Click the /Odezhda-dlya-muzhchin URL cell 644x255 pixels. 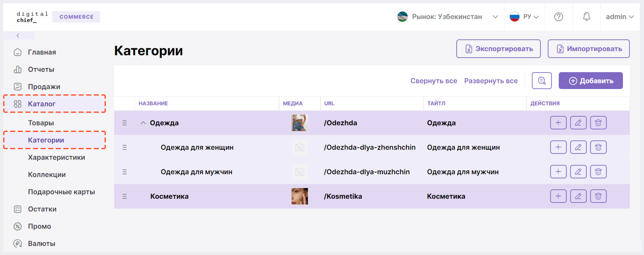click(x=367, y=172)
